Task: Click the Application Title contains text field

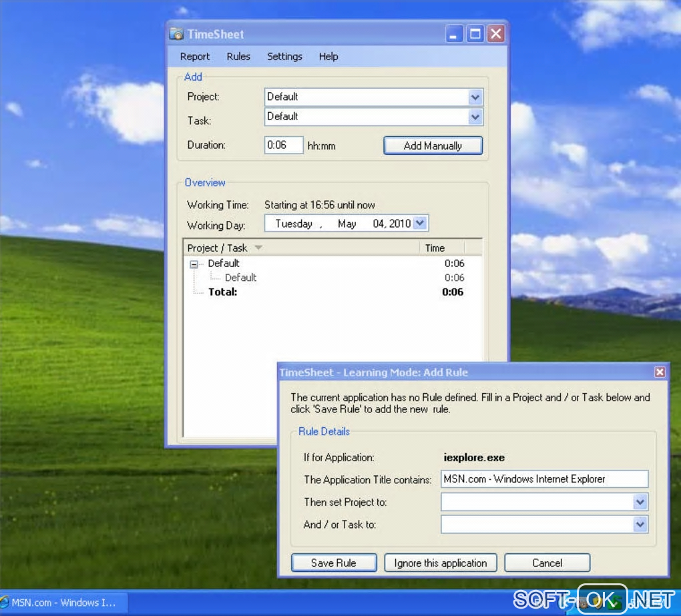Action: click(x=544, y=479)
